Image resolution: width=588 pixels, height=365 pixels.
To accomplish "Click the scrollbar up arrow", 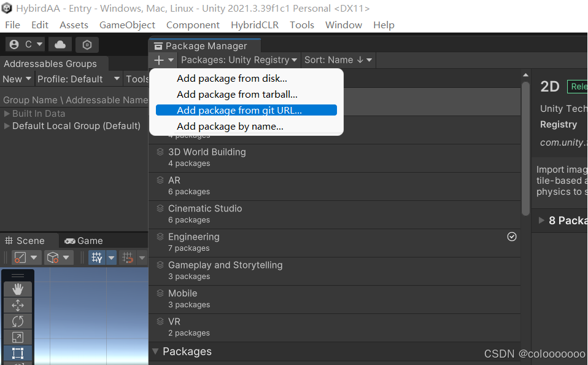I will [x=526, y=75].
